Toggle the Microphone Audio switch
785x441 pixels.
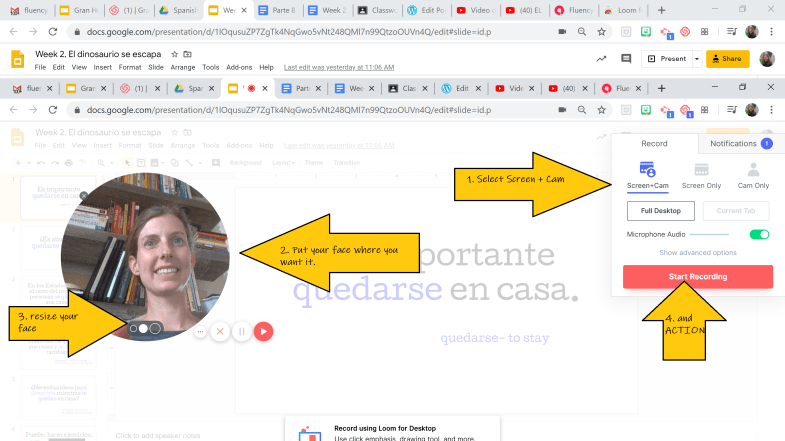[759, 234]
